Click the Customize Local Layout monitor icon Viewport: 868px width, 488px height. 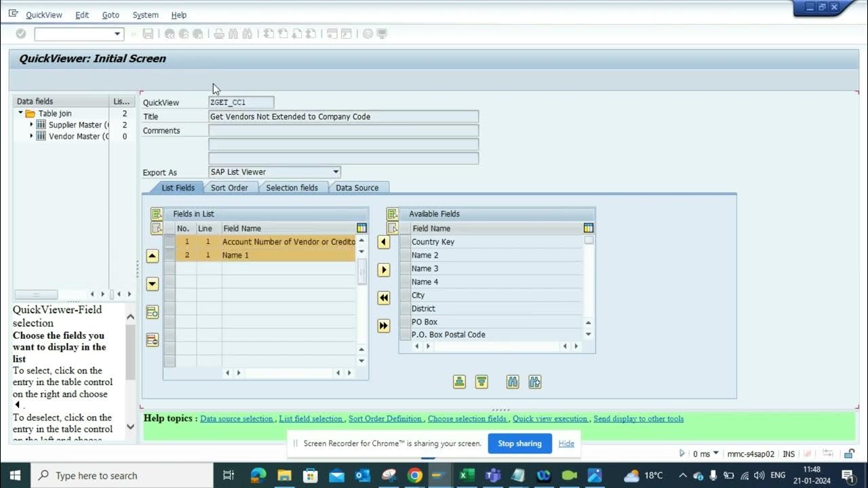[382, 33]
